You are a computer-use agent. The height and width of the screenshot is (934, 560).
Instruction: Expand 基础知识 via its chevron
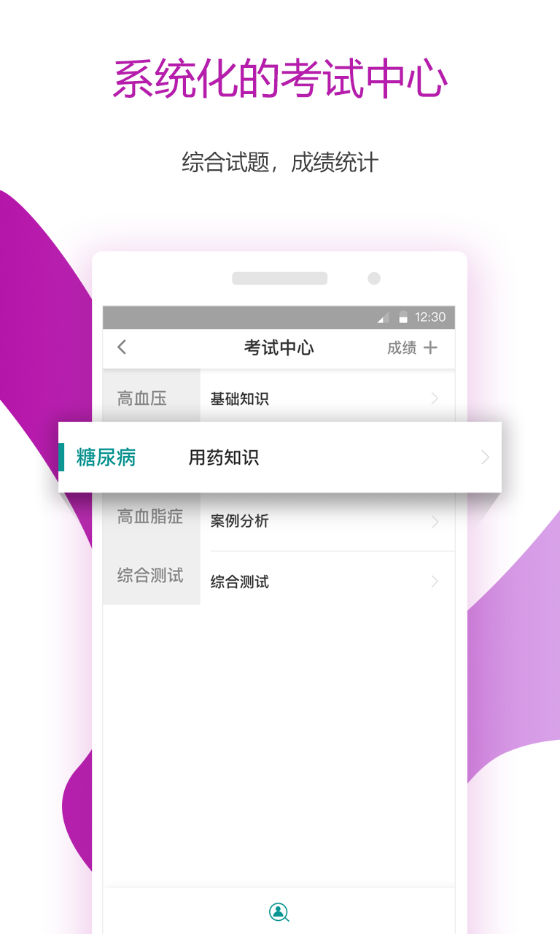click(435, 398)
